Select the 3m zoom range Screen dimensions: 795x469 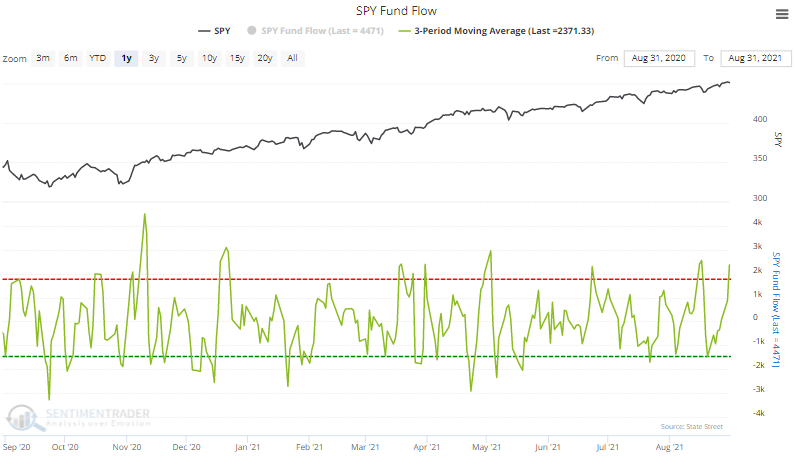[43, 58]
